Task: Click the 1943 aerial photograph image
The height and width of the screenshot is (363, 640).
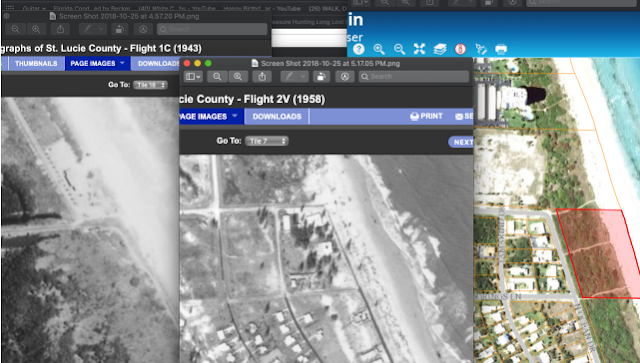Action: [x=90, y=230]
